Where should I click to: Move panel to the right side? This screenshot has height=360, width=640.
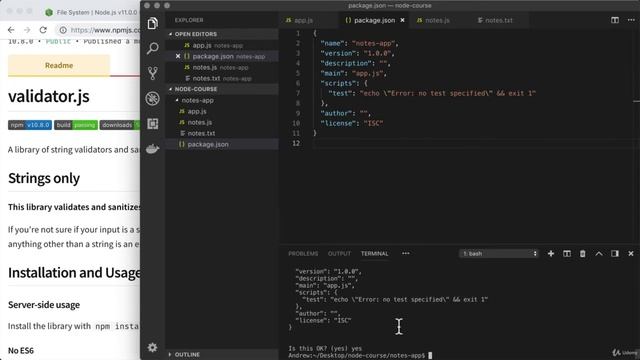click(x=615, y=253)
